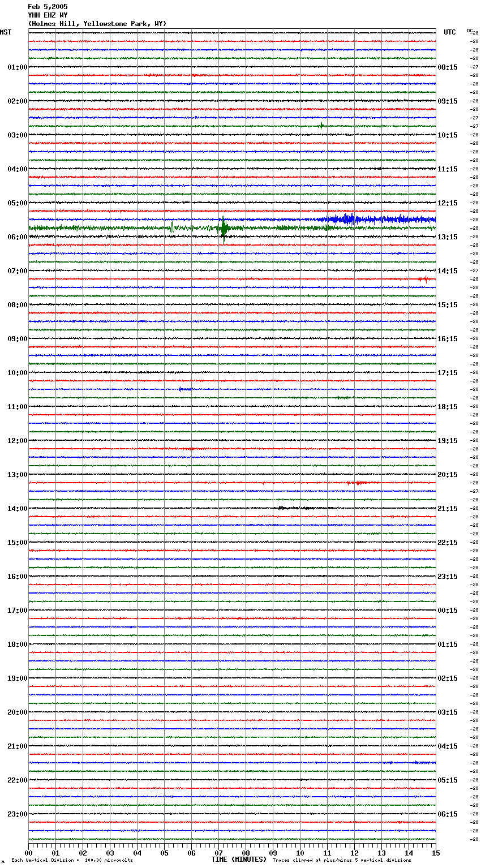Select the MST timezone label

(x=6, y=32)
